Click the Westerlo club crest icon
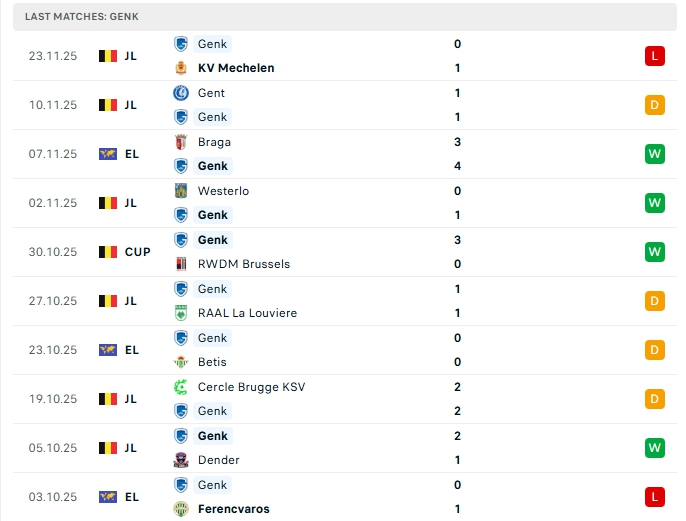Image resolution: width=686 pixels, height=521 pixels. [x=181, y=191]
